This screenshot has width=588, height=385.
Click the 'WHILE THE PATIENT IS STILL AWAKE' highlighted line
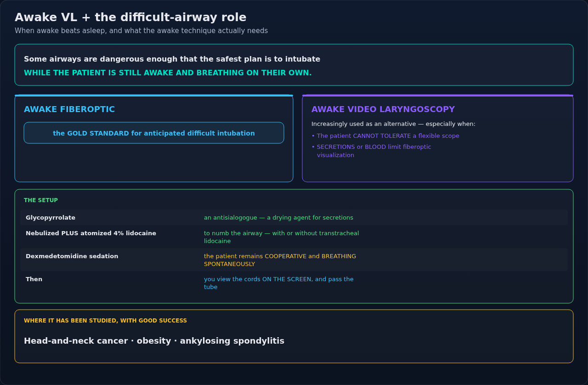[x=168, y=73]
